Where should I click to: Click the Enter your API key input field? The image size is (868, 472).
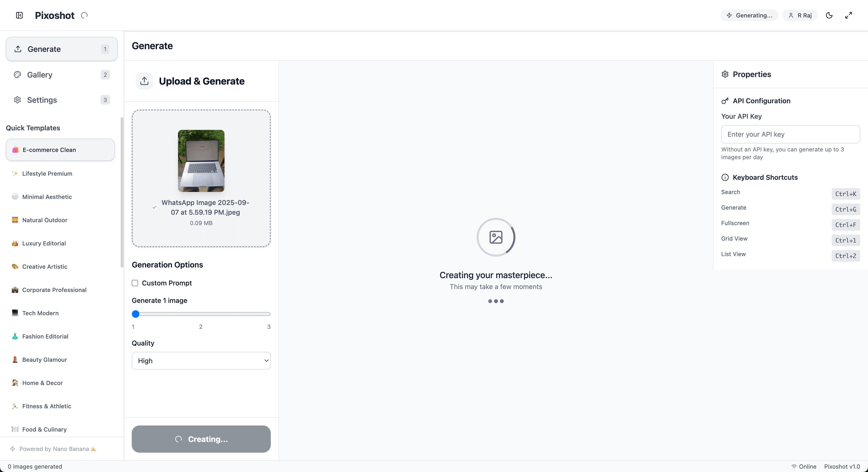[x=790, y=134]
